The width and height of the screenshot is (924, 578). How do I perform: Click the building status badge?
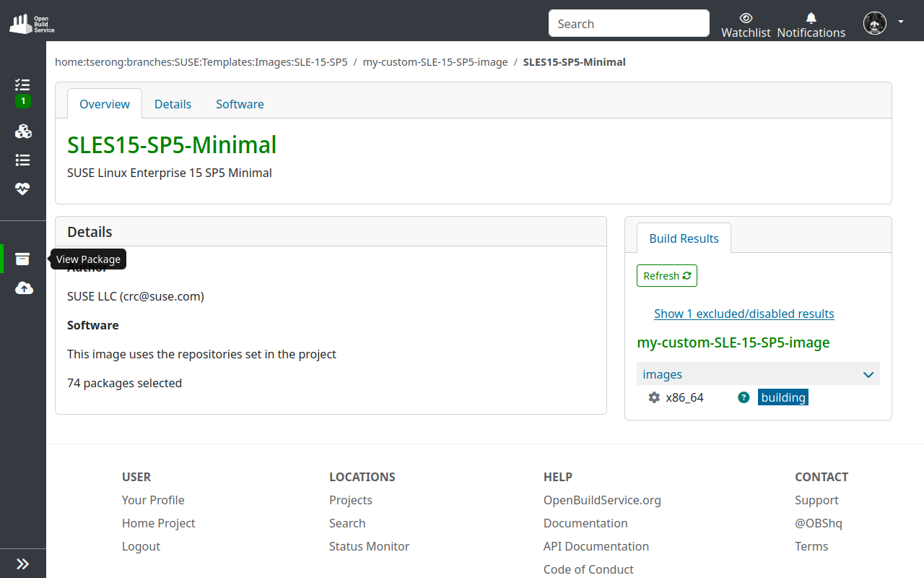pos(783,397)
